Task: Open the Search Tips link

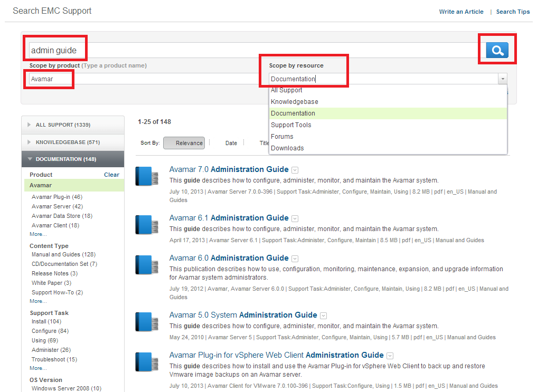Action: click(x=513, y=12)
